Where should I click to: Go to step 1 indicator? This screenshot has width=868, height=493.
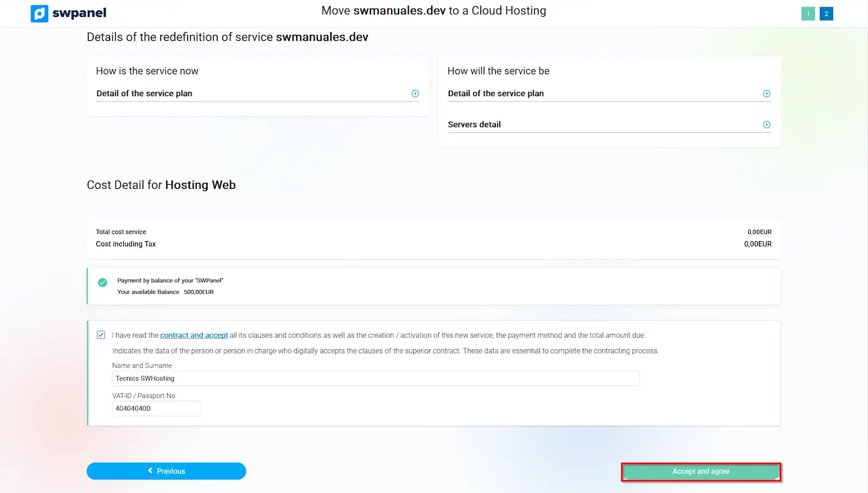(808, 14)
